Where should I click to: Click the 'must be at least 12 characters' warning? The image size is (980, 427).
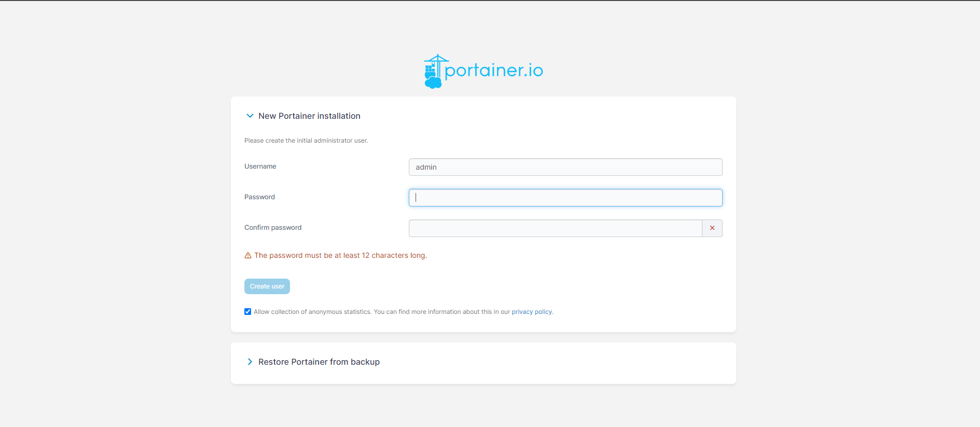pyautogui.click(x=340, y=255)
